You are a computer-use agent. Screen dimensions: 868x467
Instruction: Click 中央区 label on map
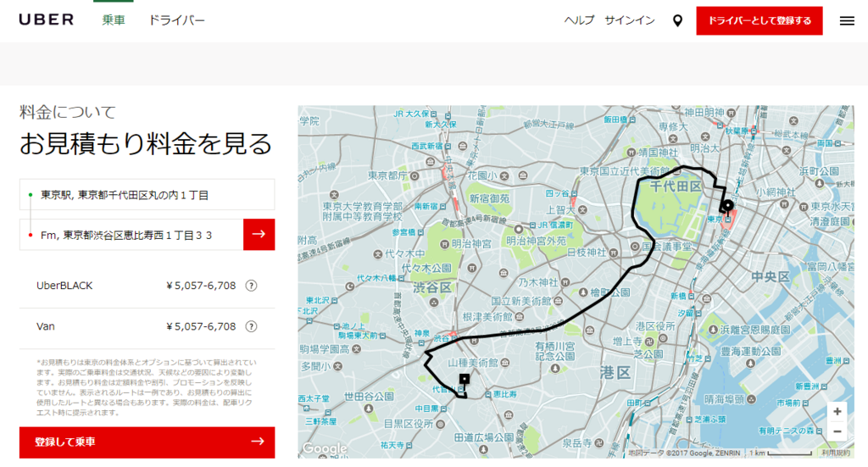tap(771, 276)
